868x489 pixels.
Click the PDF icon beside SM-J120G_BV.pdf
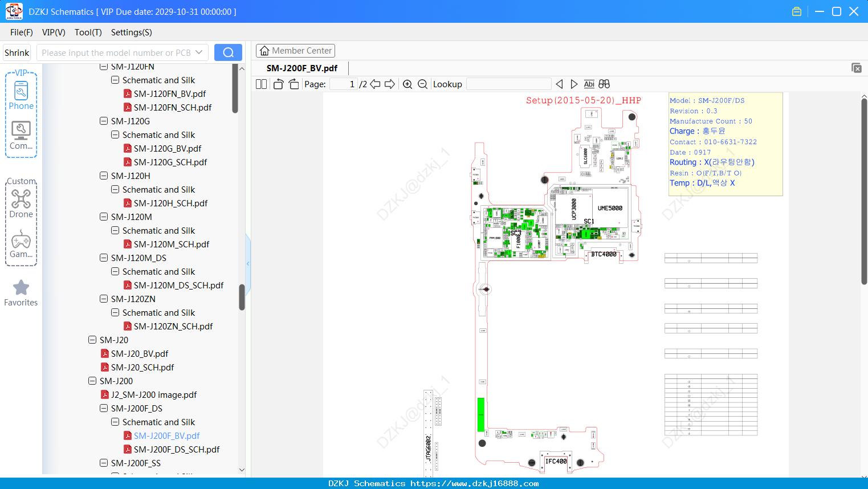point(128,148)
